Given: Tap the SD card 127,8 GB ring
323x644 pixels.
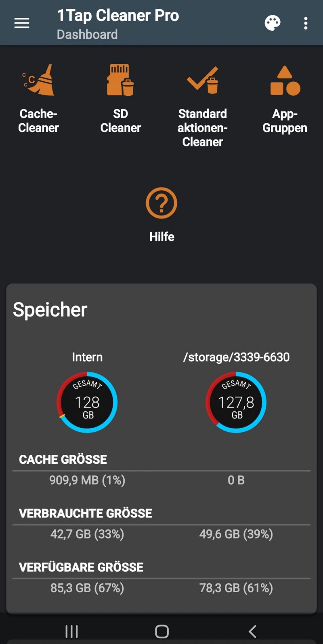Looking at the screenshot, I should tap(236, 402).
